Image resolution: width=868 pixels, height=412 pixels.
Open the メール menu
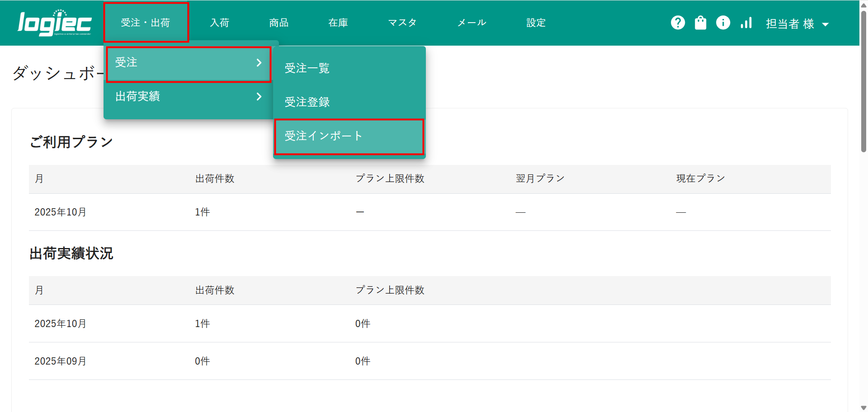coord(472,23)
